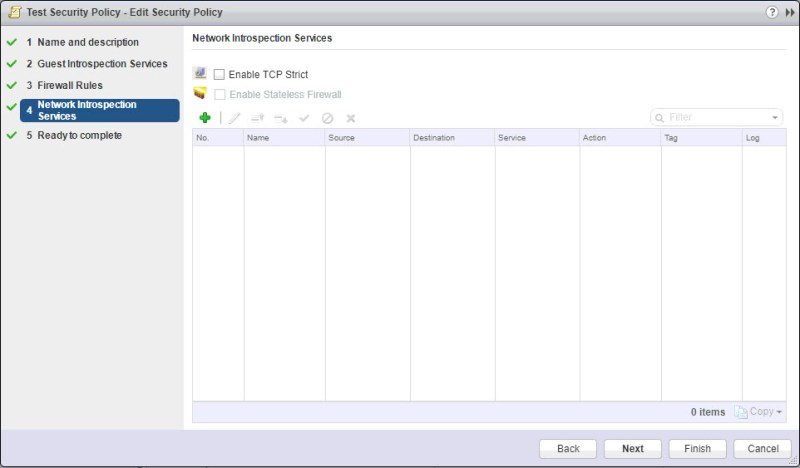Click the checkmark enable rule icon
This screenshot has width=800, height=468.
coord(305,118)
